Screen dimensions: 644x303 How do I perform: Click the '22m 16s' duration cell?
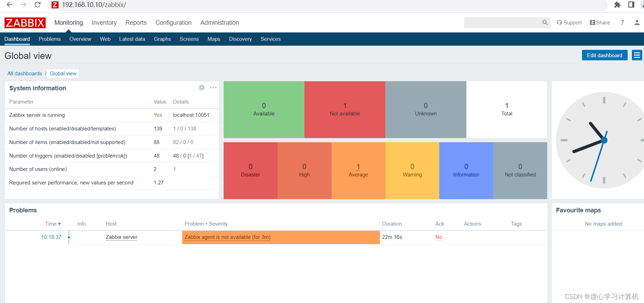point(392,237)
